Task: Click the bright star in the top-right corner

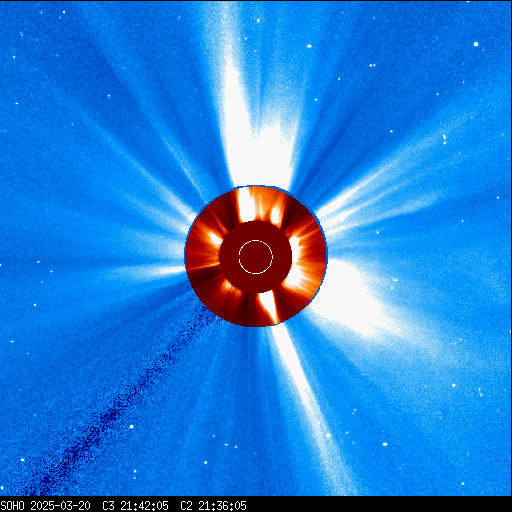Action: pos(476,44)
